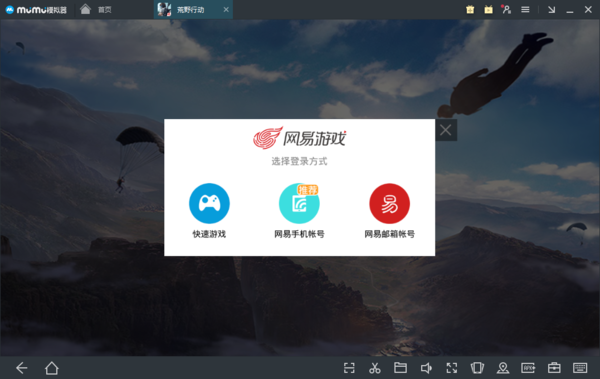
Task: Open the yellow TV video icon
Action: point(489,10)
